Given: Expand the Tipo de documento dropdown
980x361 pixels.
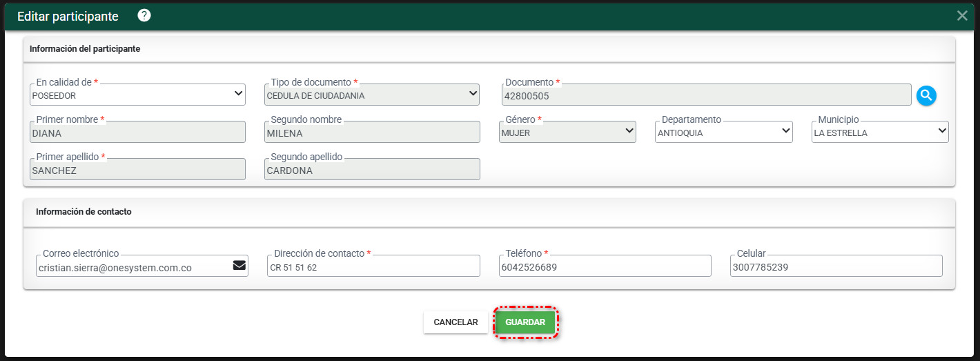Looking at the screenshot, I should (372, 95).
